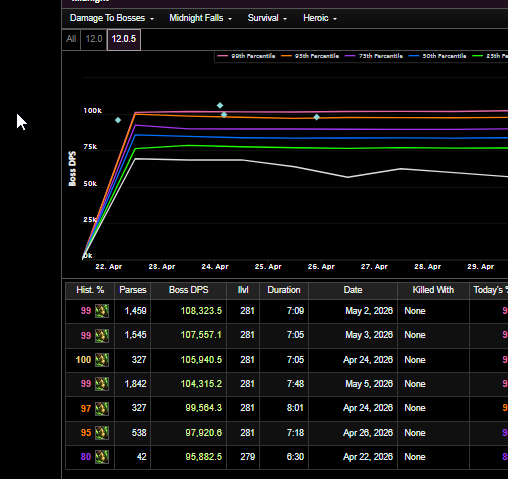Click the 29. Apr axis label

pyautogui.click(x=480, y=267)
